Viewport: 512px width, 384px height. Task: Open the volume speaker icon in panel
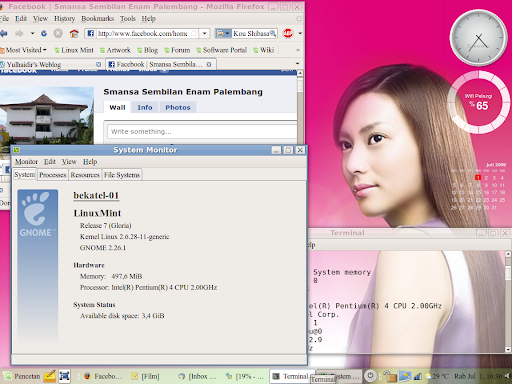(508, 376)
